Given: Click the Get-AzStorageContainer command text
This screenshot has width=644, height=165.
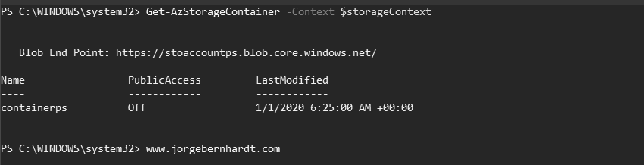Looking at the screenshot, I should [x=213, y=12].
